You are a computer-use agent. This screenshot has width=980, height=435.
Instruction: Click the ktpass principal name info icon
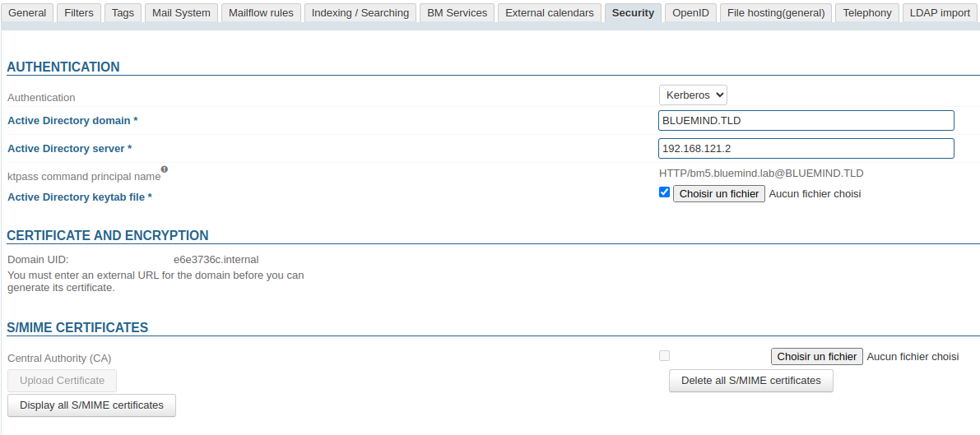(x=165, y=169)
